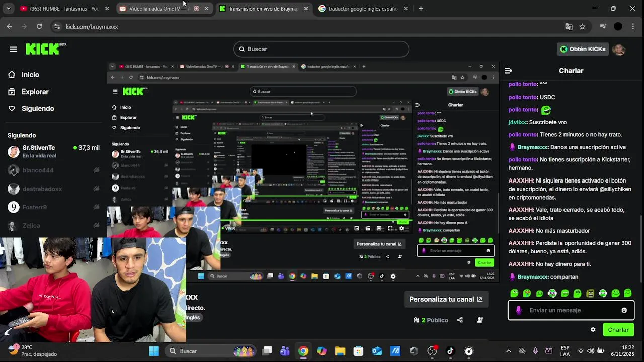Open a new browser tab
This screenshot has width=644, height=362.
[421, 9]
